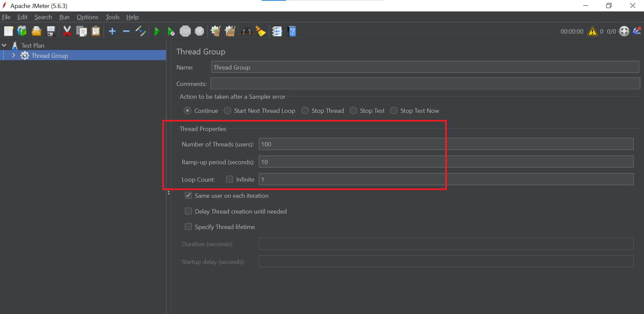Open the Options menu
Image resolution: width=644 pixels, height=314 pixels.
[x=87, y=17]
